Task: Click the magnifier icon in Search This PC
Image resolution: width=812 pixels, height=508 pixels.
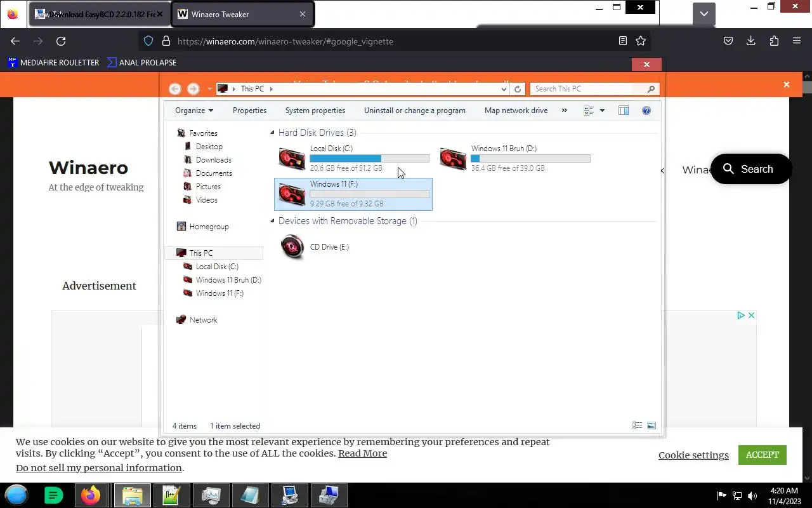Action: [652, 89]
